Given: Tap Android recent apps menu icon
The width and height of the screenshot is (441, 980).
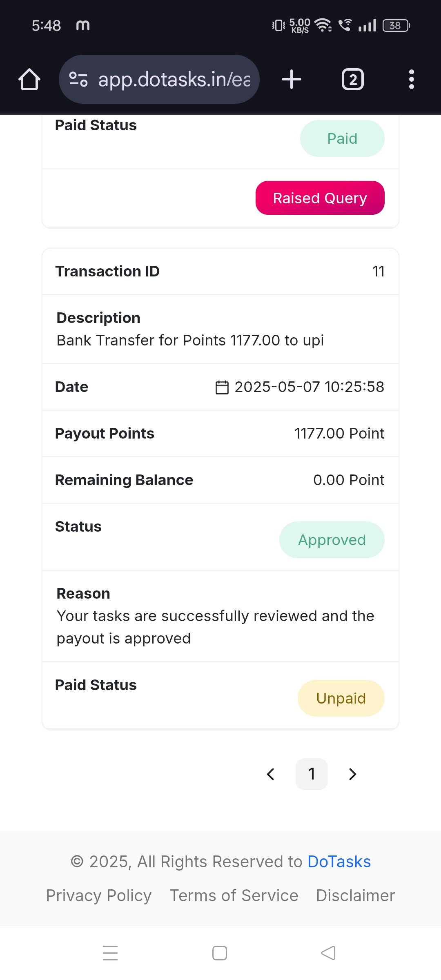Looking at the screenshot, I should coord(110,953).
